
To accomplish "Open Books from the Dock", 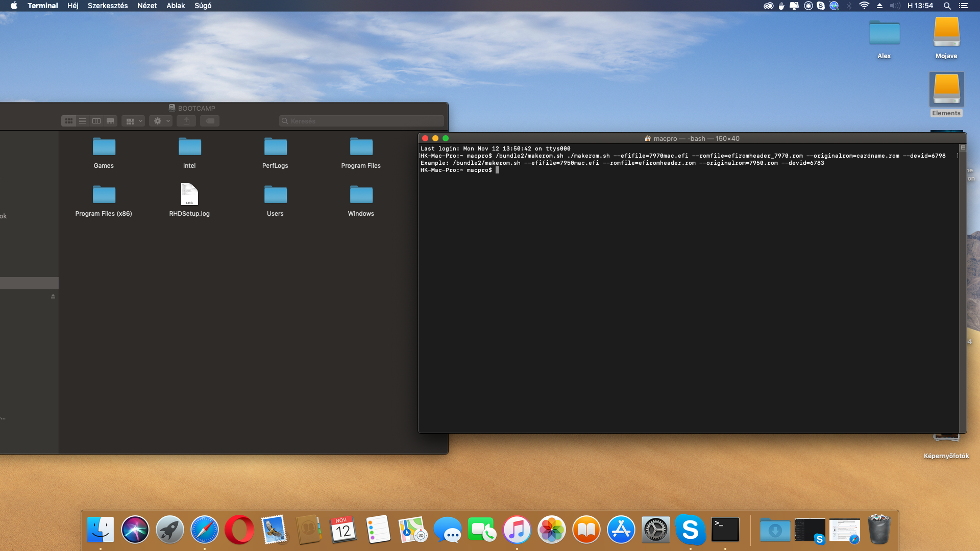I will (586, 530).
